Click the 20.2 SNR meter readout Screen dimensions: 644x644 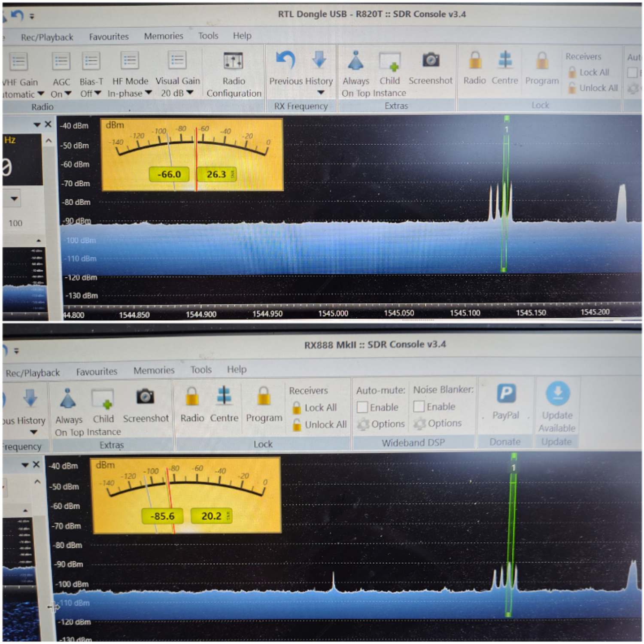click(211, 516)
